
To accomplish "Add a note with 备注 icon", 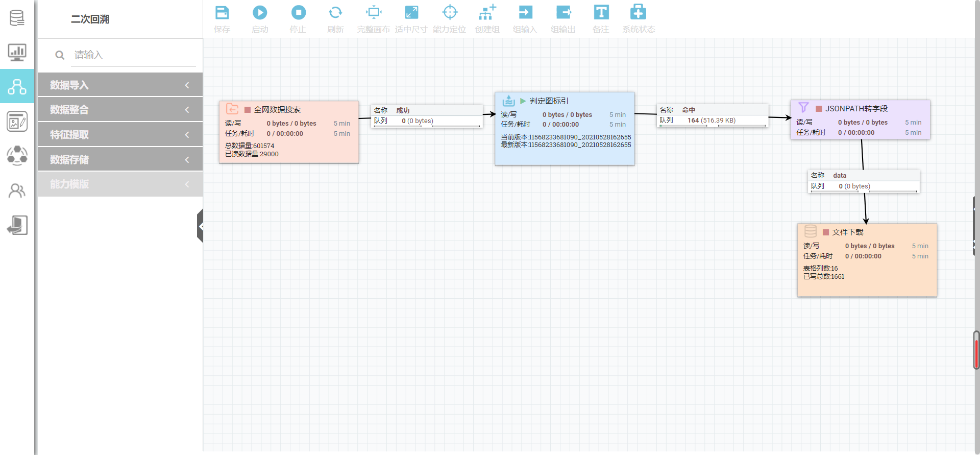I will click(601, 13).
